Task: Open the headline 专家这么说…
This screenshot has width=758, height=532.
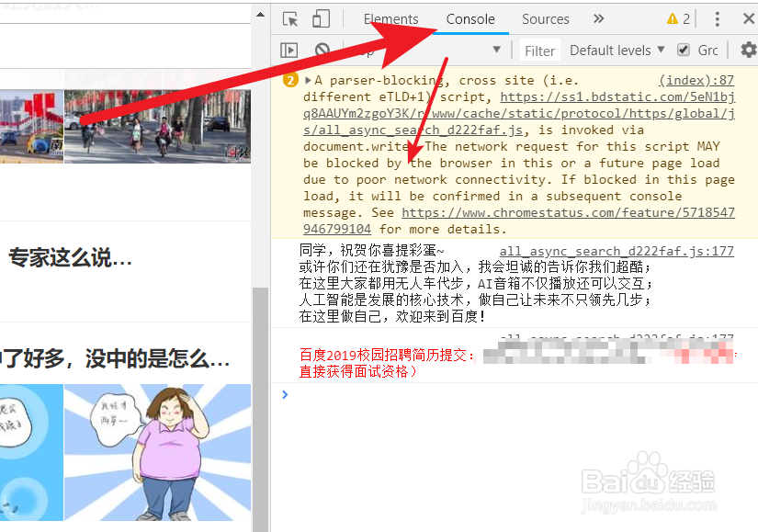Action: 70,257
